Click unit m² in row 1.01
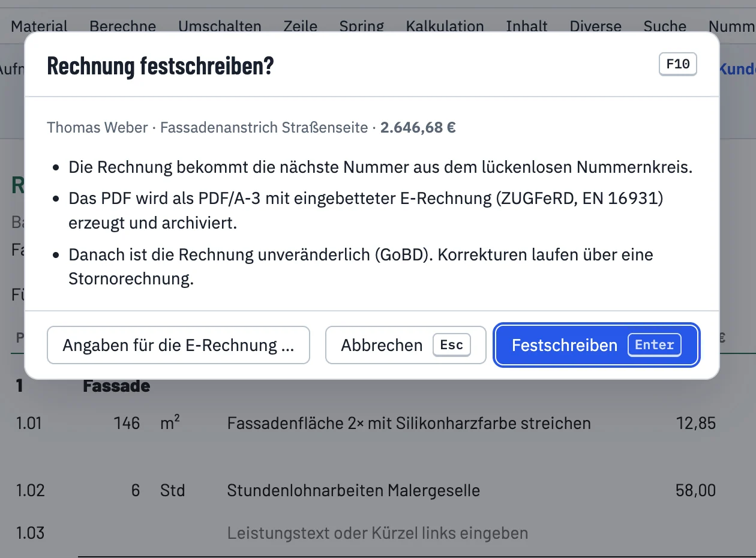 click(x=170, y=422)
